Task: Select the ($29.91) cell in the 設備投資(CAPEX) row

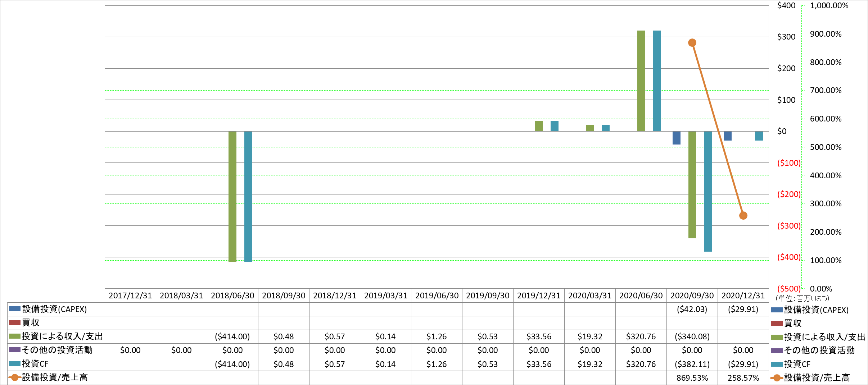Action: click(743, 309)
